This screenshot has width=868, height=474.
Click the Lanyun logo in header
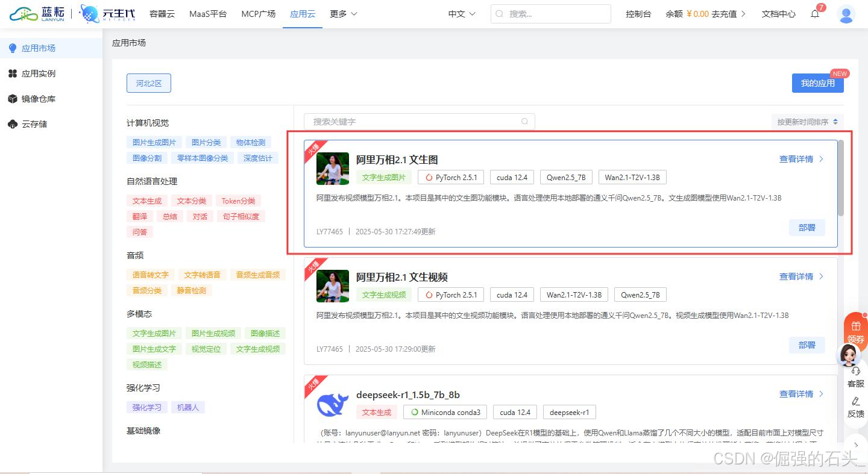(x=38, y=14)
